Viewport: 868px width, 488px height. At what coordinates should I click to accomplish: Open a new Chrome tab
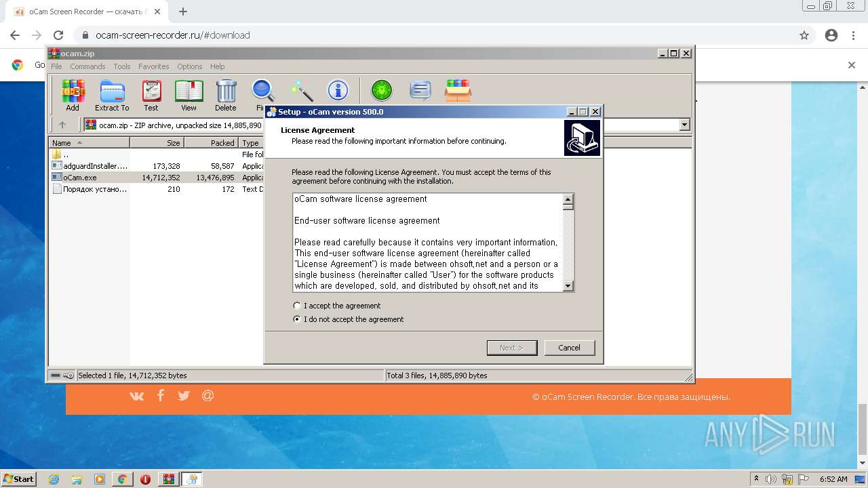tap(183, 12)
